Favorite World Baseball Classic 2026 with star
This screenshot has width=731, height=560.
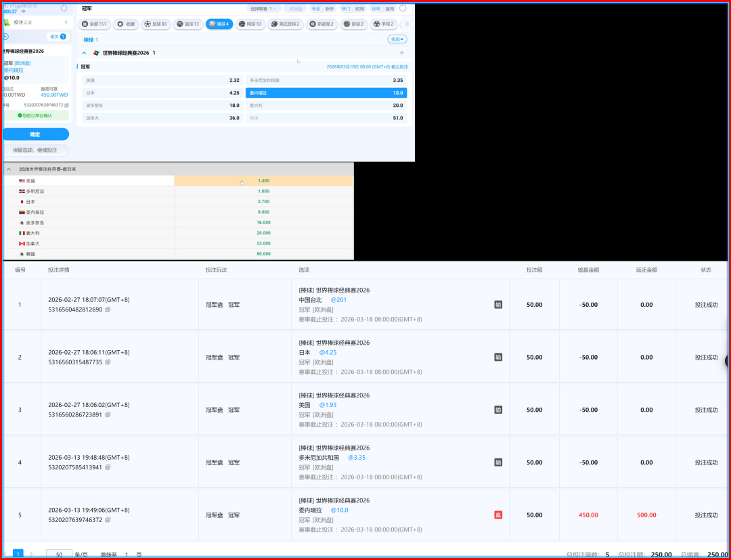[x=402, y=53]
